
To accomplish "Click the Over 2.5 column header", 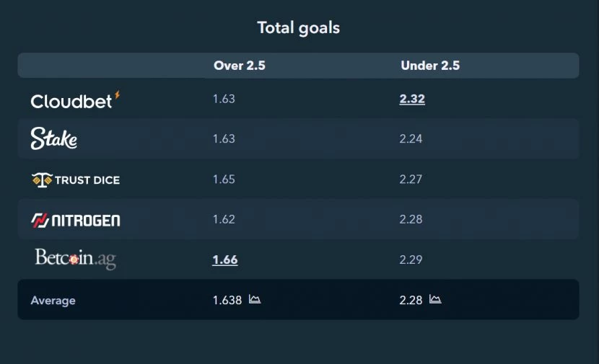I will pos(240,66).
